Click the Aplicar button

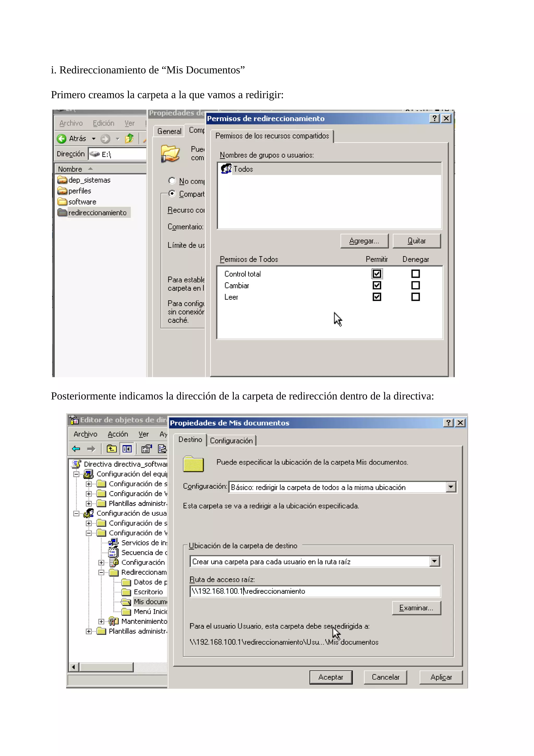[441, 677]
